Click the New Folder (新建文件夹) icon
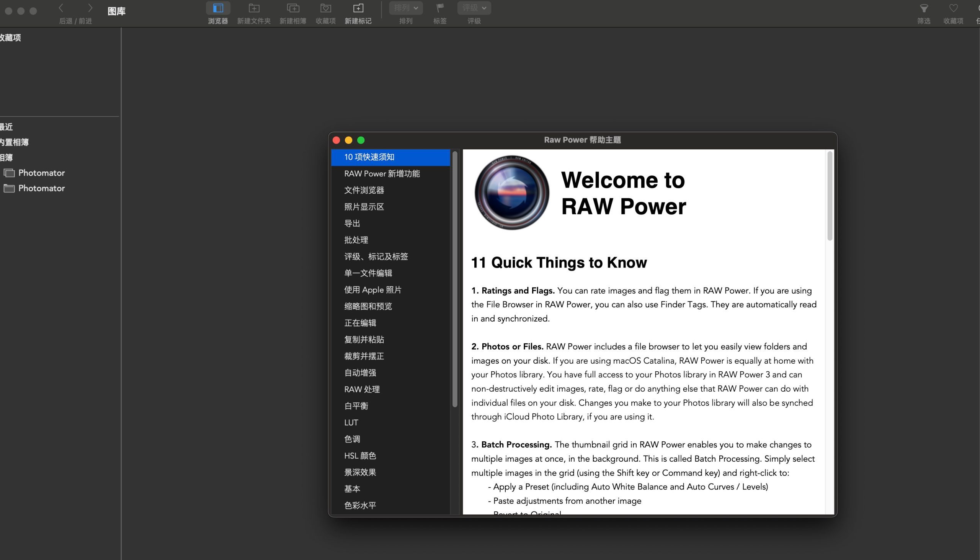The height and width of the screenshot is (560, 980). [x=254, y=8]
